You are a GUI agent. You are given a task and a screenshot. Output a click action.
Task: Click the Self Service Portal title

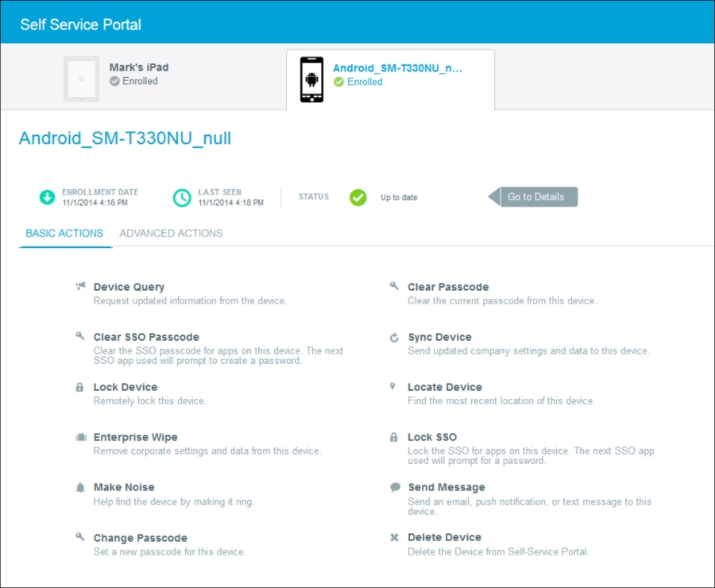tap(81, 24)
